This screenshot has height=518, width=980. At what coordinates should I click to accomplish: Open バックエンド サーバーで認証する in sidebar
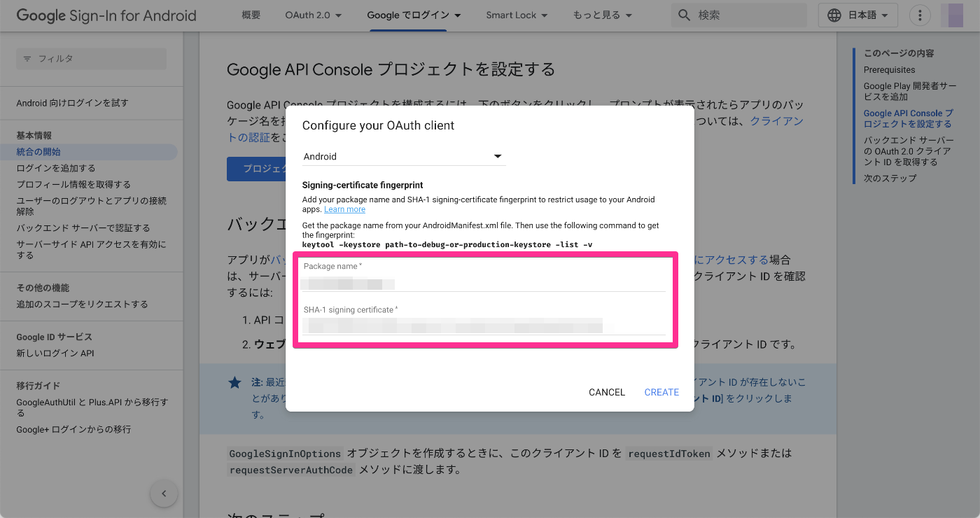pos(83,227)
